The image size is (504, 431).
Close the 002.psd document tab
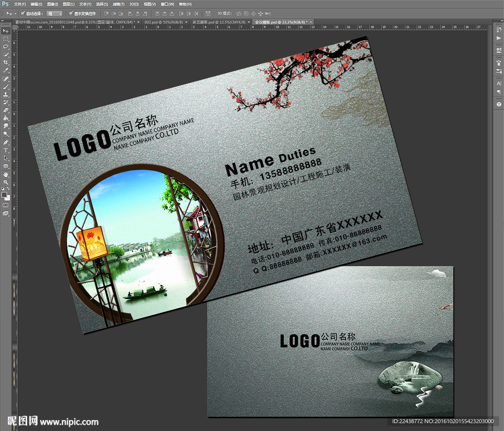[186, 22]
